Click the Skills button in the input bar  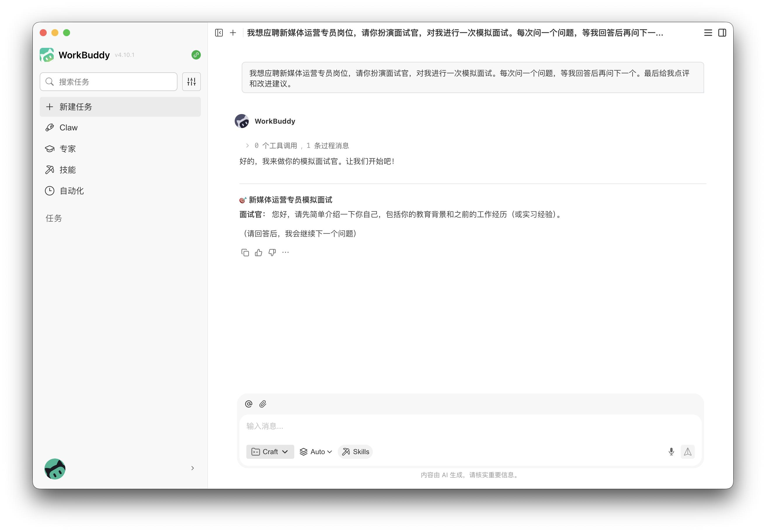(x=355, y=452)
